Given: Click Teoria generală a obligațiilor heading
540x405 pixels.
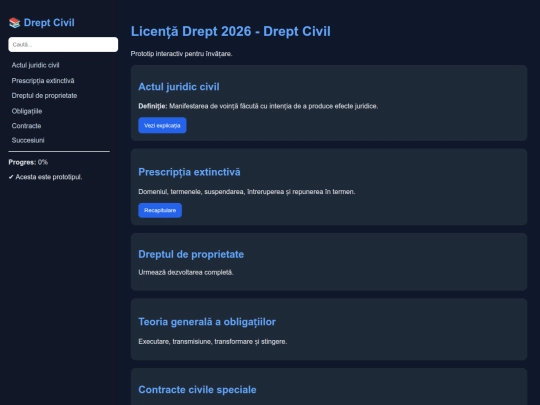Looking at the screenshot, I should (207, 322).
